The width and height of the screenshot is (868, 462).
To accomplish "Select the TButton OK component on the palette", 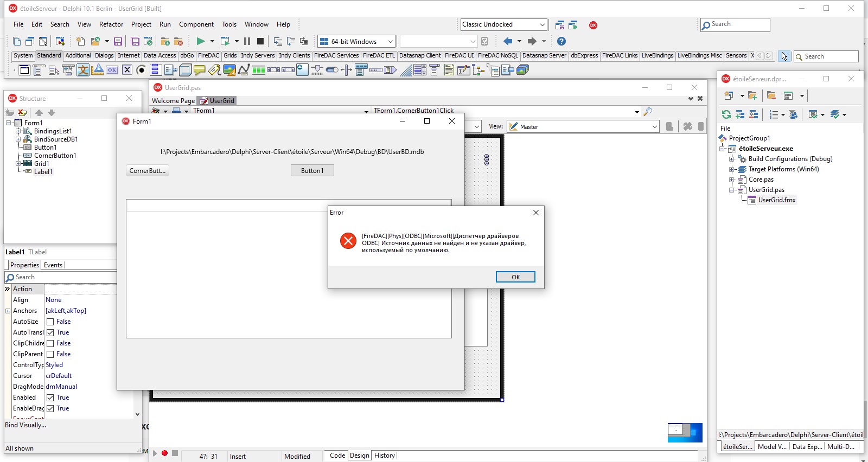I will [112, 69].
